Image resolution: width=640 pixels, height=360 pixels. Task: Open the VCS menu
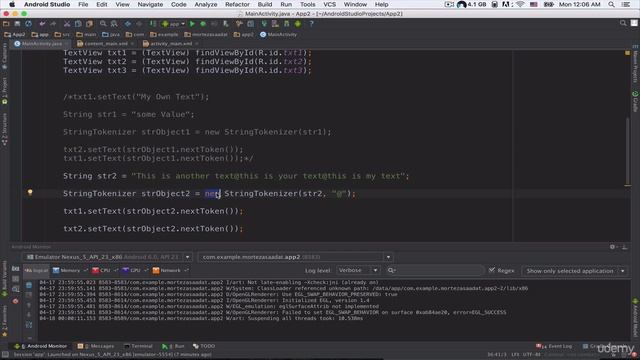click(329, 4)
